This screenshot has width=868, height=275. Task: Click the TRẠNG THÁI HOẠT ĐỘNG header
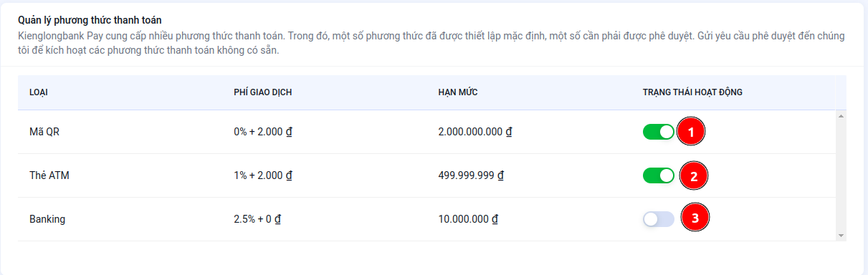click(x=692, y=92)
